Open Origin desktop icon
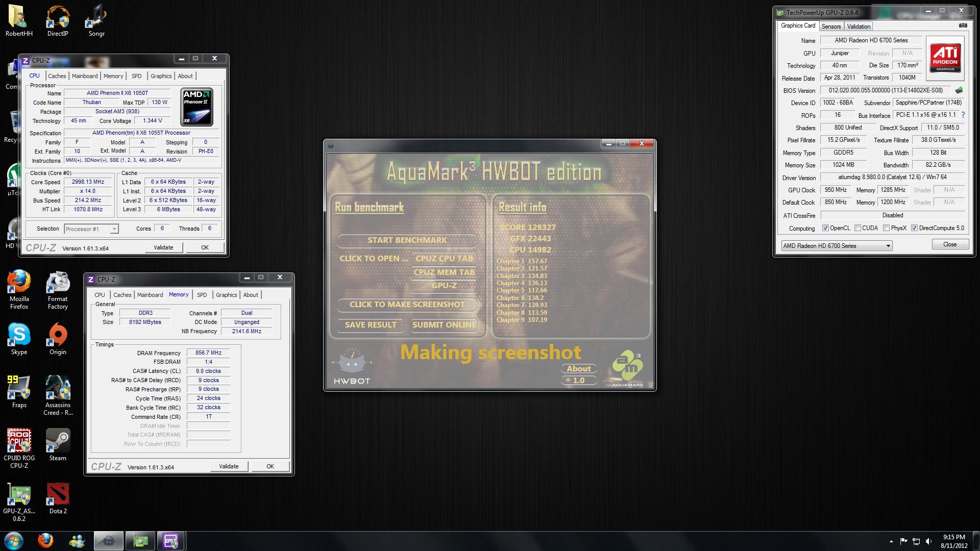 (58, 339)
